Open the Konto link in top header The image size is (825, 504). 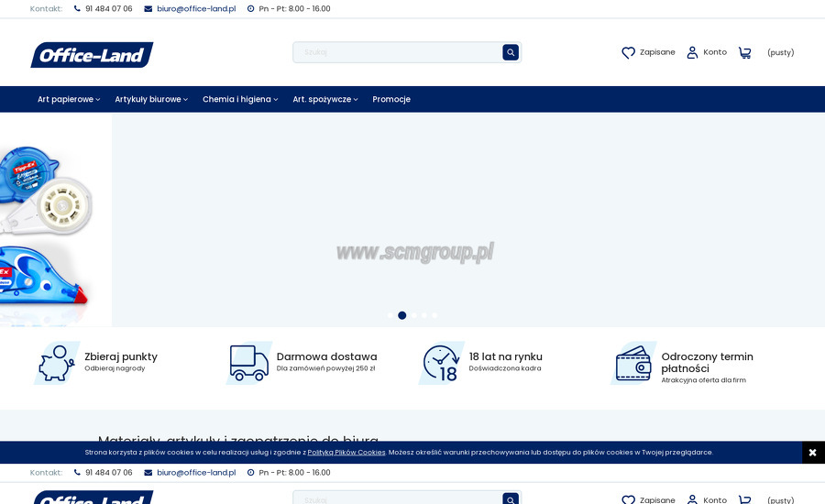(715, 52)
